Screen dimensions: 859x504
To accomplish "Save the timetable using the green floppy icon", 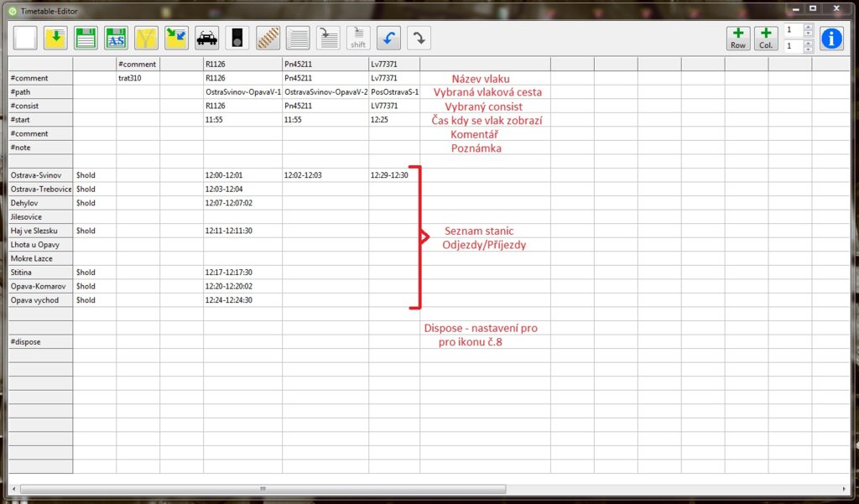I will coord(85,38).
